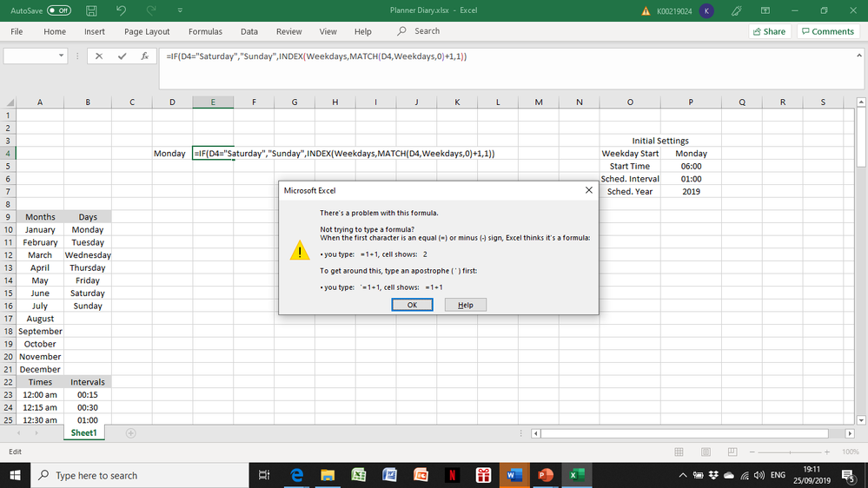The image size is (868, 488).
Task: Open the K user account avatar
Action: tap(706, 11)
